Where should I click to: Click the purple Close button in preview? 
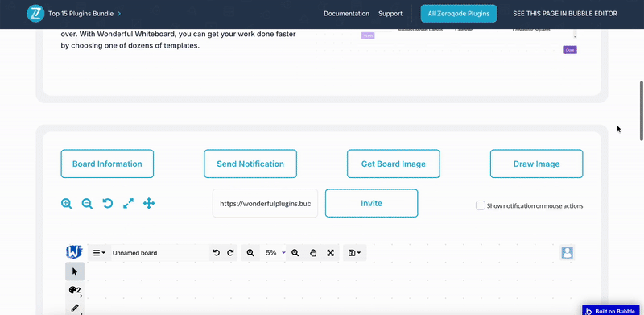[x=570, y=50]
